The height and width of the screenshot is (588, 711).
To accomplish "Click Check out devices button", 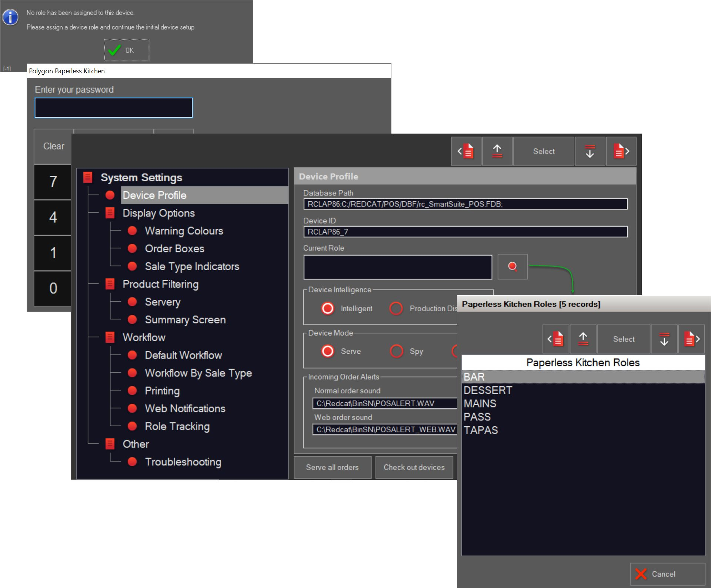I will (414, 467).
